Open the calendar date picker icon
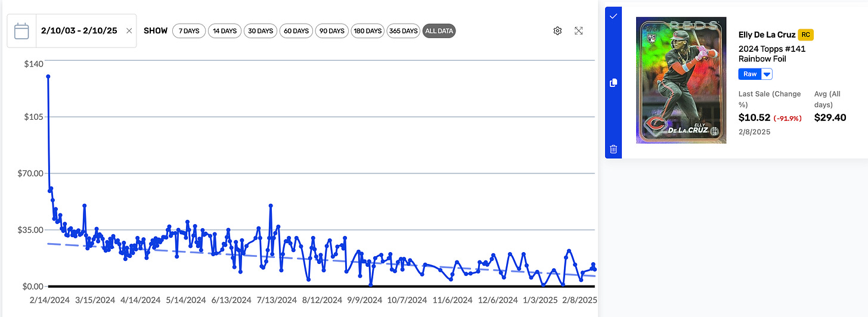 [x=21, y=31]
